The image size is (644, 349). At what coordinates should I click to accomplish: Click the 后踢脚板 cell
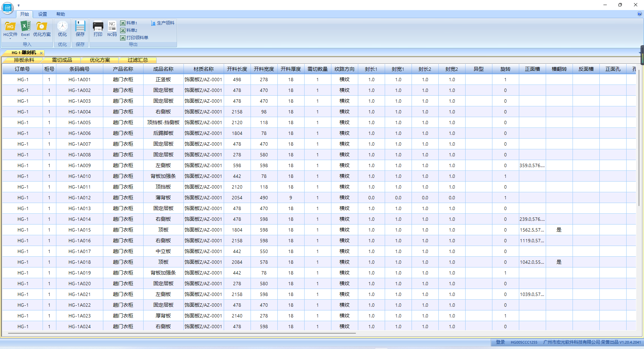pos(163,133)
